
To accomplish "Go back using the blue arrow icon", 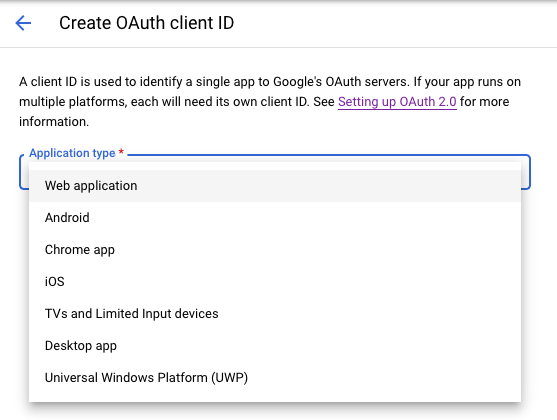I will (23, 23).
